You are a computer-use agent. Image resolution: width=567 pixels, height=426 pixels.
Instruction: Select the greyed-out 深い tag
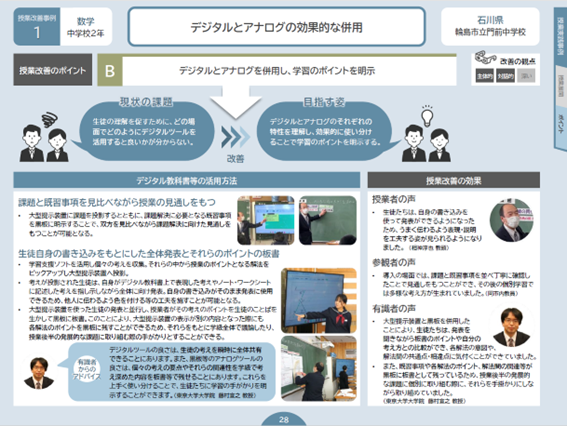(526, 76)
